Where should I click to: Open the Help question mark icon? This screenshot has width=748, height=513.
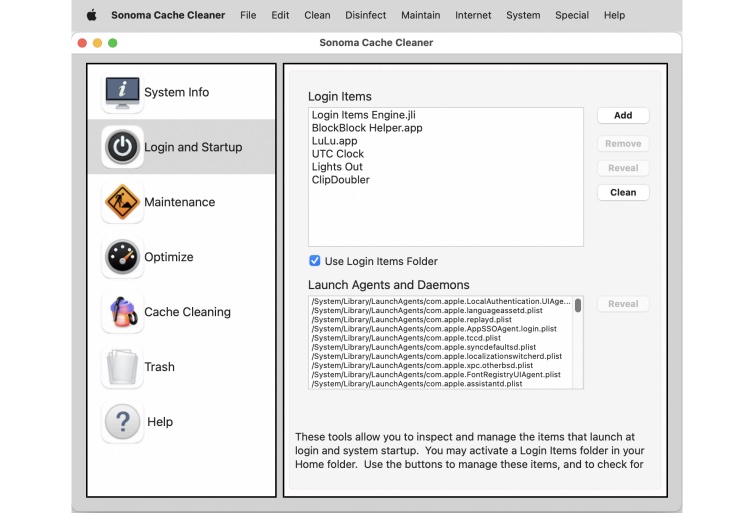pos(123,422)
